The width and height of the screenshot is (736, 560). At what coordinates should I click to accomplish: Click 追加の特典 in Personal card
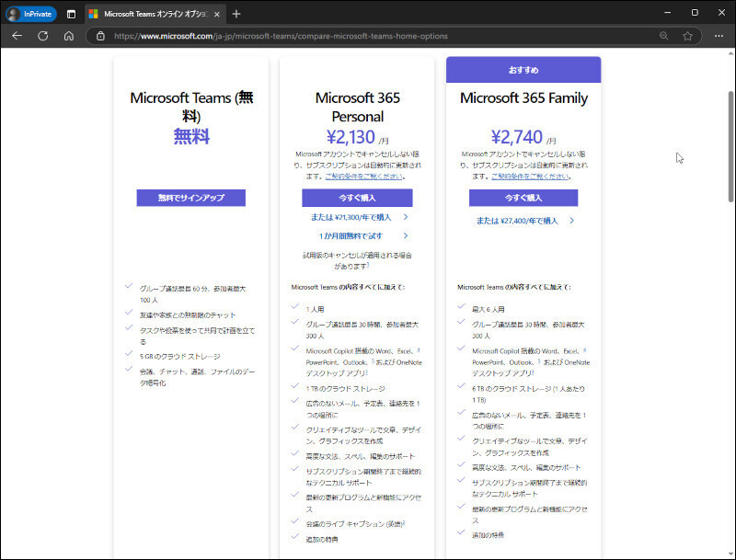(322, 540)
